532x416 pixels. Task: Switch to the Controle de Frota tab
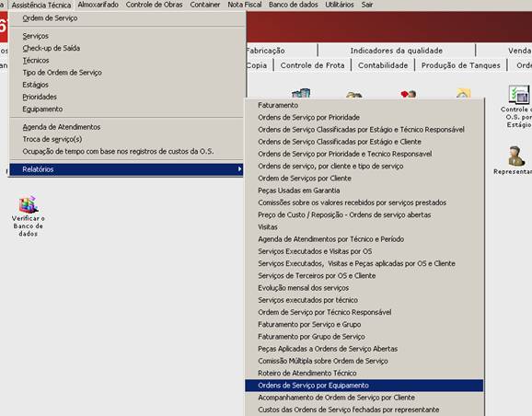coord(313,65)
